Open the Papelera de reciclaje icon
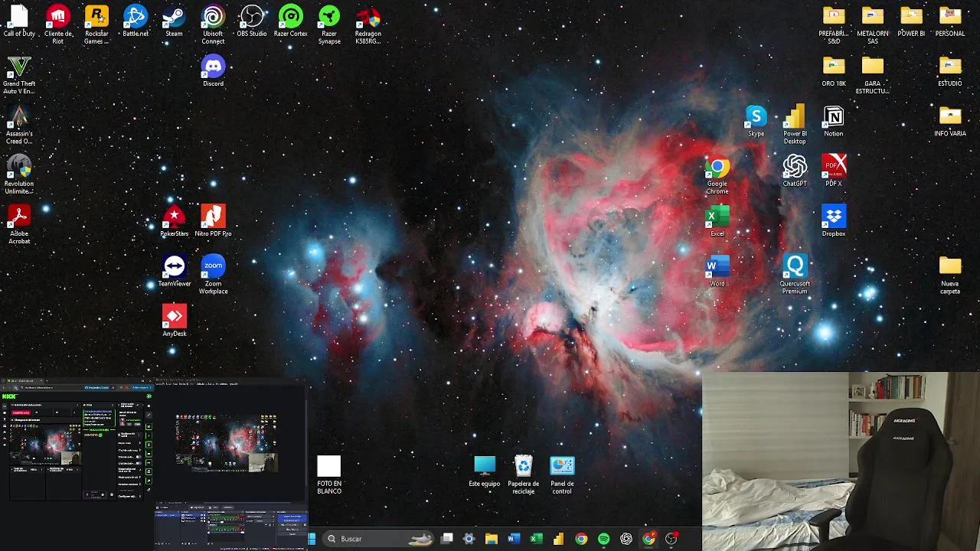 coord(524,474)
